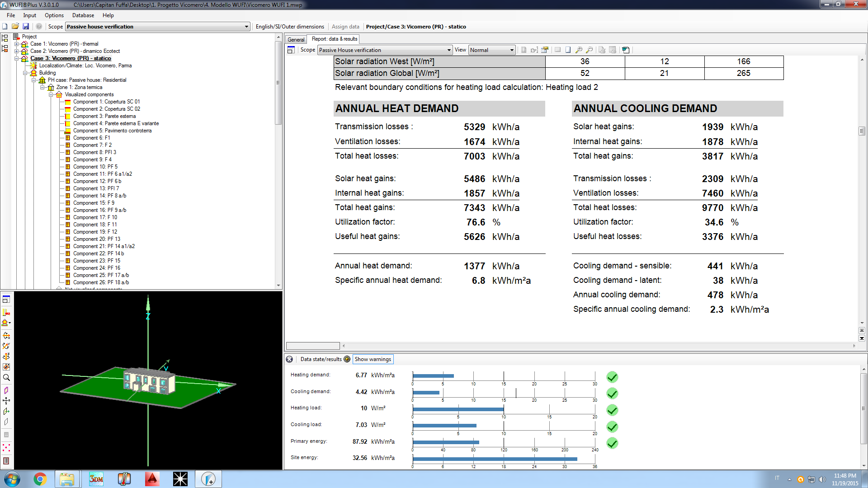This screenshot has width=868, height=488.
Task: Click the compass orientation icon in 3D toolbar
Action: (6, 400)
